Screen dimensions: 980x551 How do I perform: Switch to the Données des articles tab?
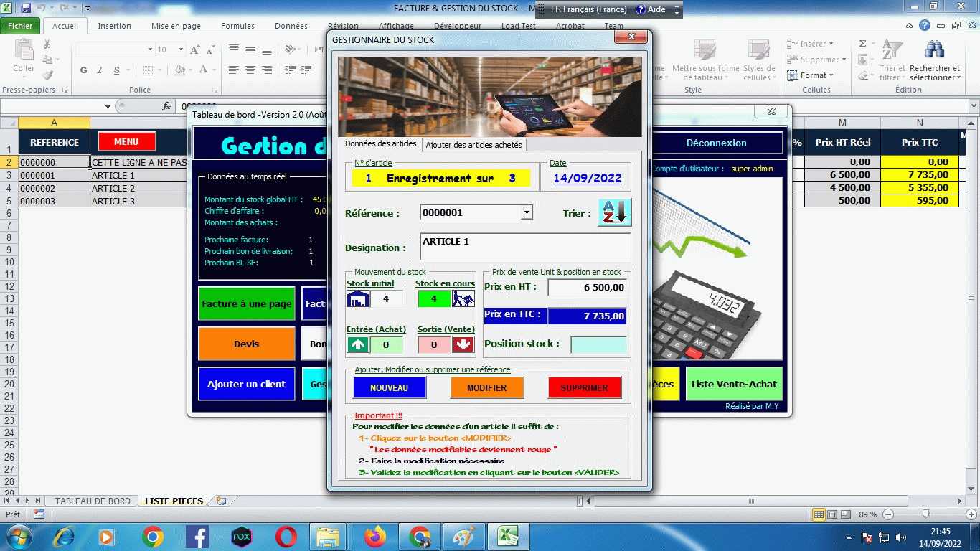381,143
